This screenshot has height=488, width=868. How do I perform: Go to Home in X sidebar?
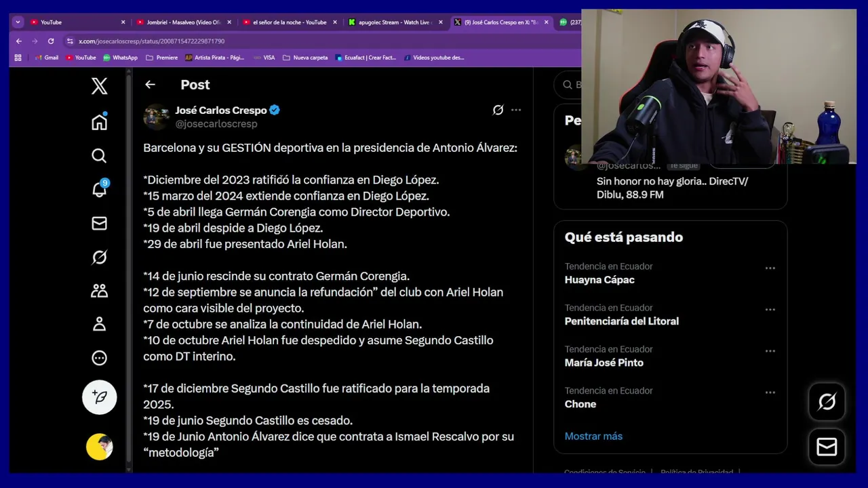[x=99, y=122]
